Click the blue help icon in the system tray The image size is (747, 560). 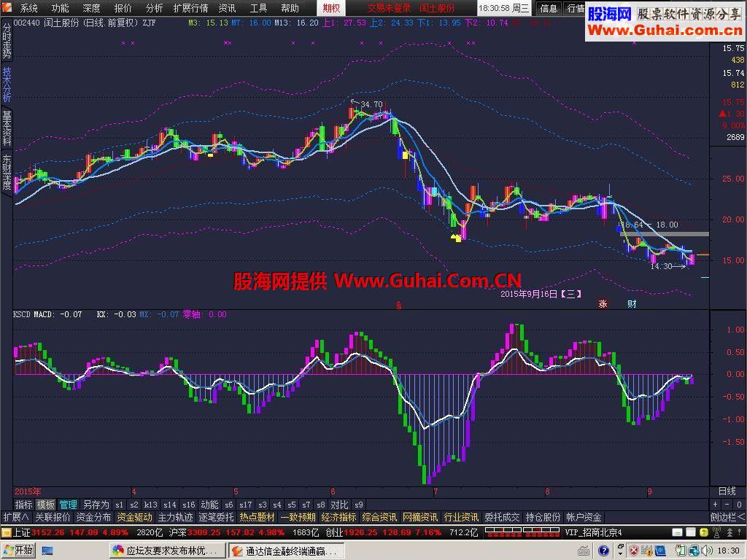(603, 551)
